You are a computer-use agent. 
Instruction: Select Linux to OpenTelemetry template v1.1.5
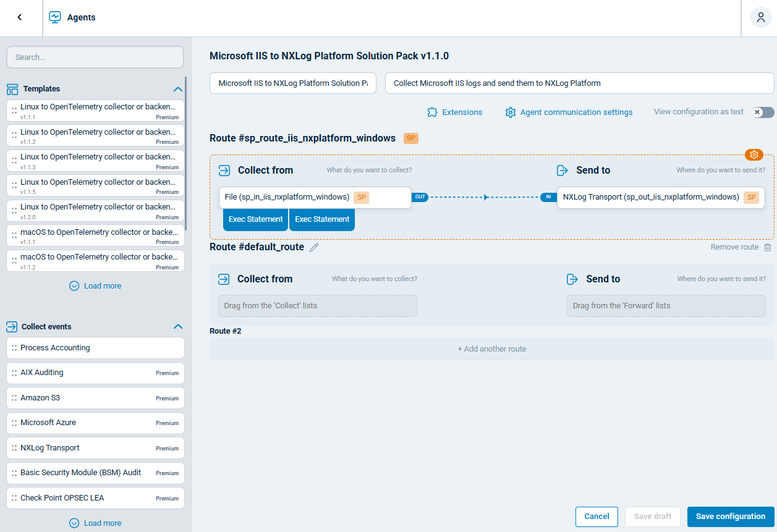click(95, 186)
